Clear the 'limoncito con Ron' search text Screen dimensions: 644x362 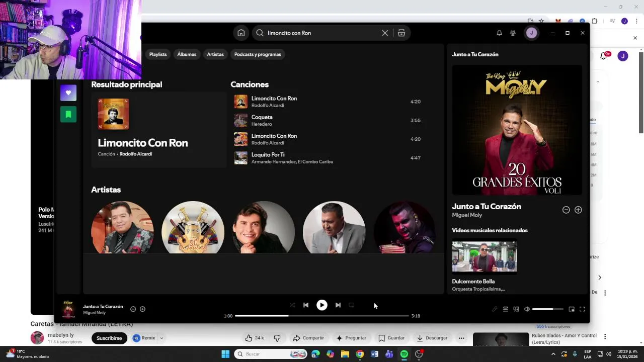[x=385, y=33]
